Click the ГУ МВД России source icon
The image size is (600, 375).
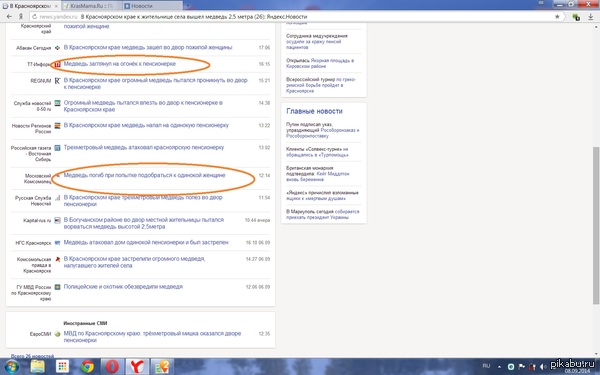[x=57, y=287]
